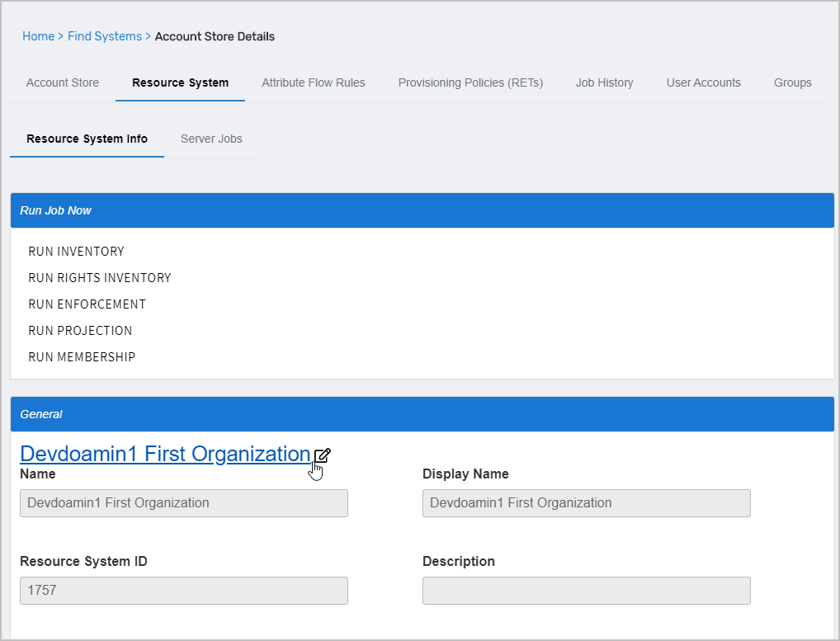The width and height of the screenshot is (840, 641).
Task: Click the Display Name input field
Action: pyautogui.click(x=586, y=503)
